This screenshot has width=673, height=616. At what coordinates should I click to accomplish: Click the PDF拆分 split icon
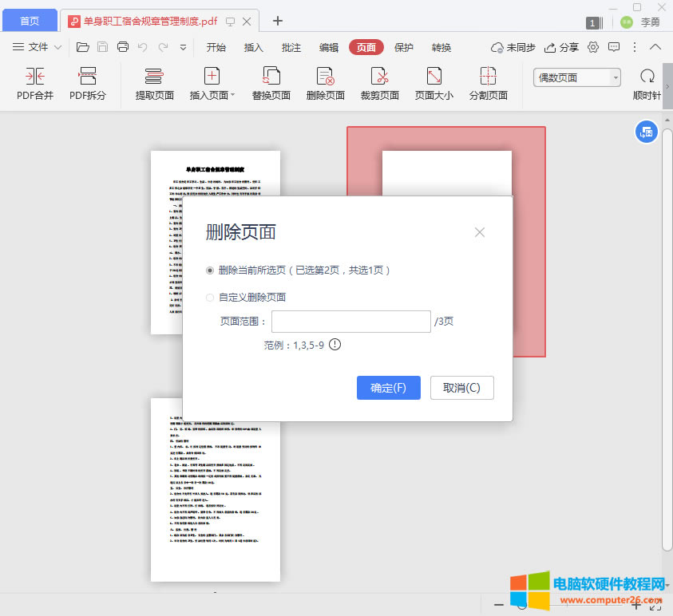[x=87, y=77]
